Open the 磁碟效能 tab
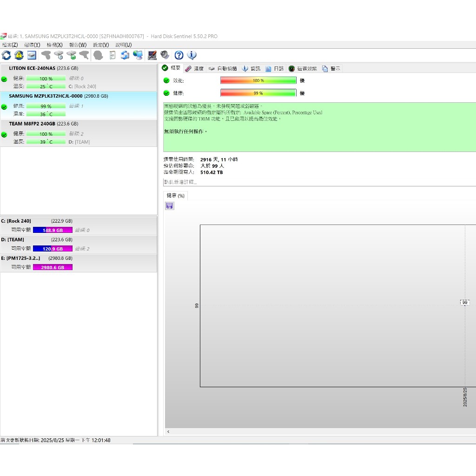Screen dimensions: 476x476 303,68
